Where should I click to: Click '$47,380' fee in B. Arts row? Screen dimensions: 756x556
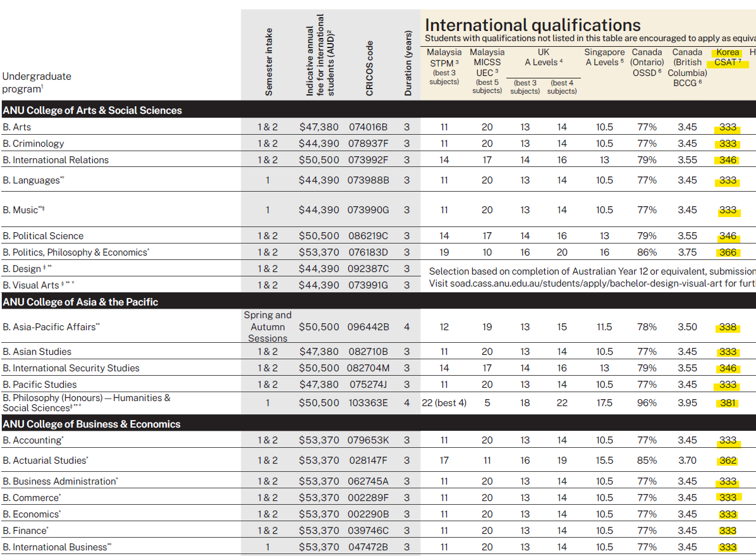pos(319,127)
